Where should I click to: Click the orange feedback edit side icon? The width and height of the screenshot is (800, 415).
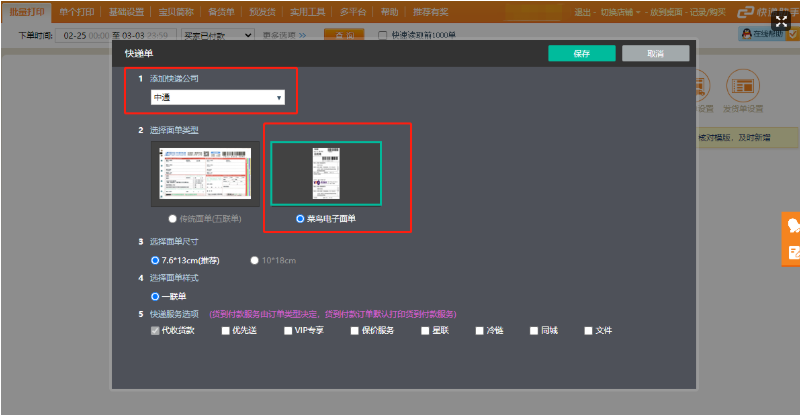point(792,252)
